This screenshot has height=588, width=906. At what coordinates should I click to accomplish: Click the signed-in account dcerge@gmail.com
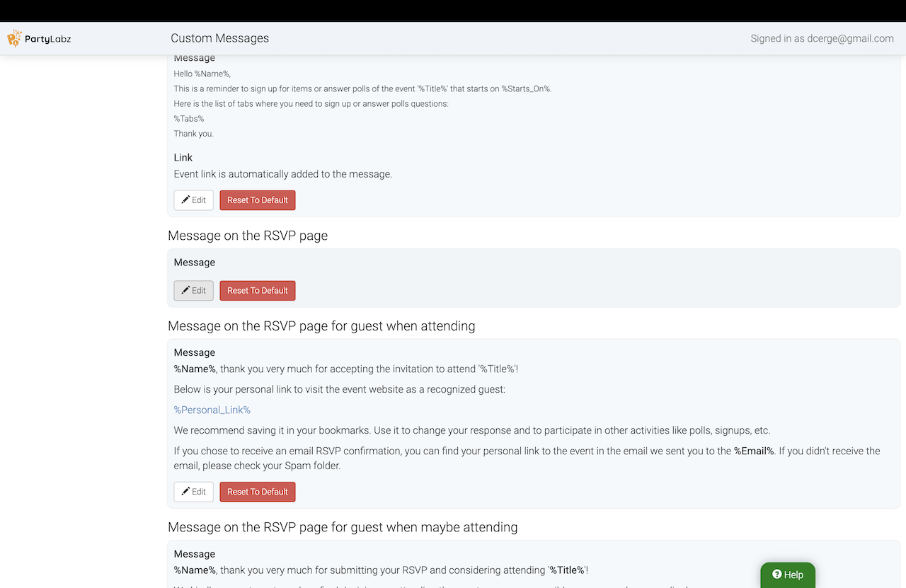click(822, 38)
